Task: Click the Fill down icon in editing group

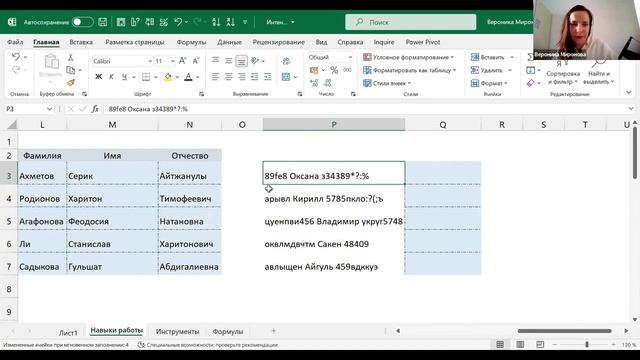Action: pyautogui.click(x=531, y=70)
